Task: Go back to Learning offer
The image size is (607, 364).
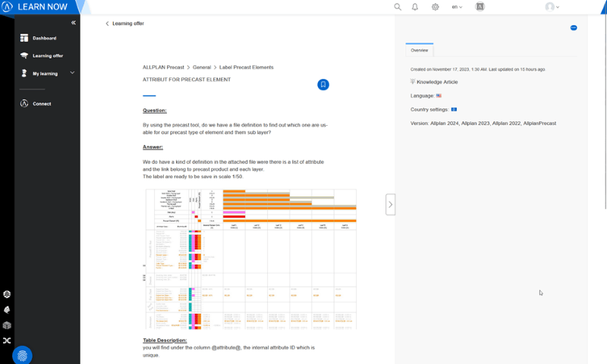Action: point(125,24)
